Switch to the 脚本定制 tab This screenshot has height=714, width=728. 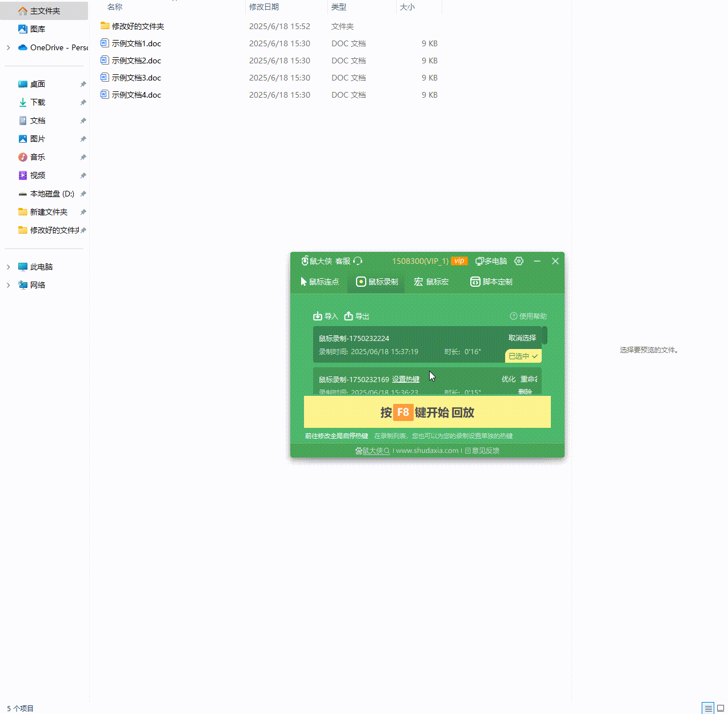coord(491,282)
